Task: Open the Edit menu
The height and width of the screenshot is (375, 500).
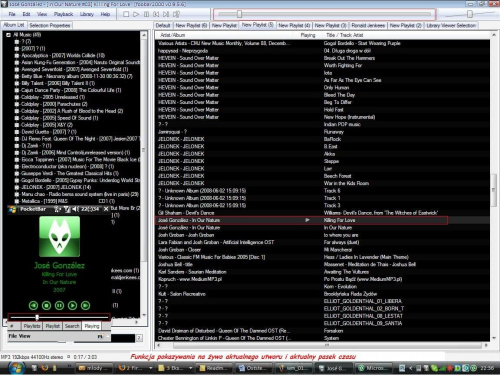Action: 26,14
